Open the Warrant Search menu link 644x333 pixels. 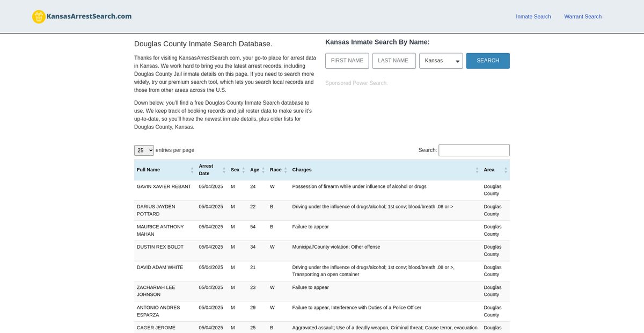(582, 17)
